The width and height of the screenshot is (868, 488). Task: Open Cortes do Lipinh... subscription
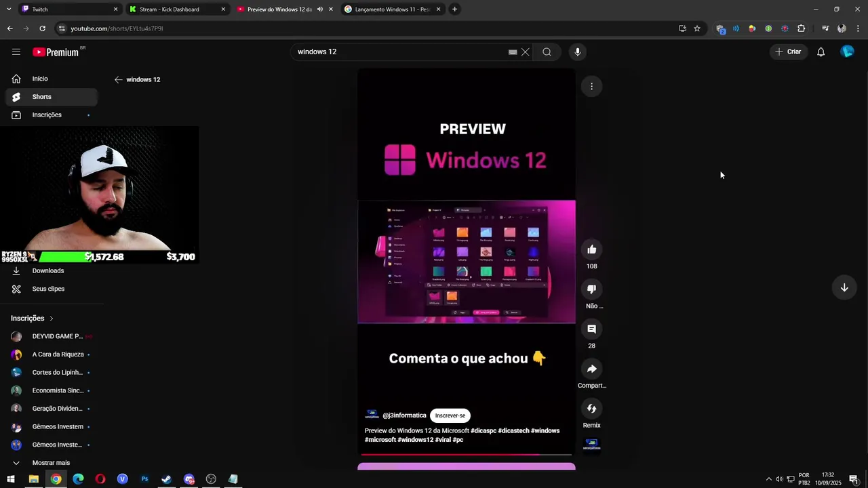pyautogui.click(x=52, y=373)
